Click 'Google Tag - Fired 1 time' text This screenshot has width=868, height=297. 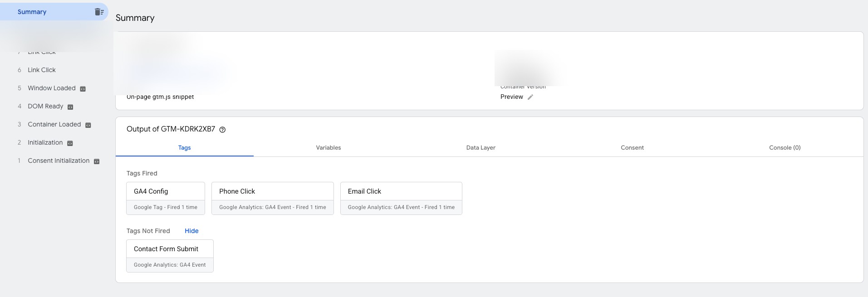(x=166, y=207)
